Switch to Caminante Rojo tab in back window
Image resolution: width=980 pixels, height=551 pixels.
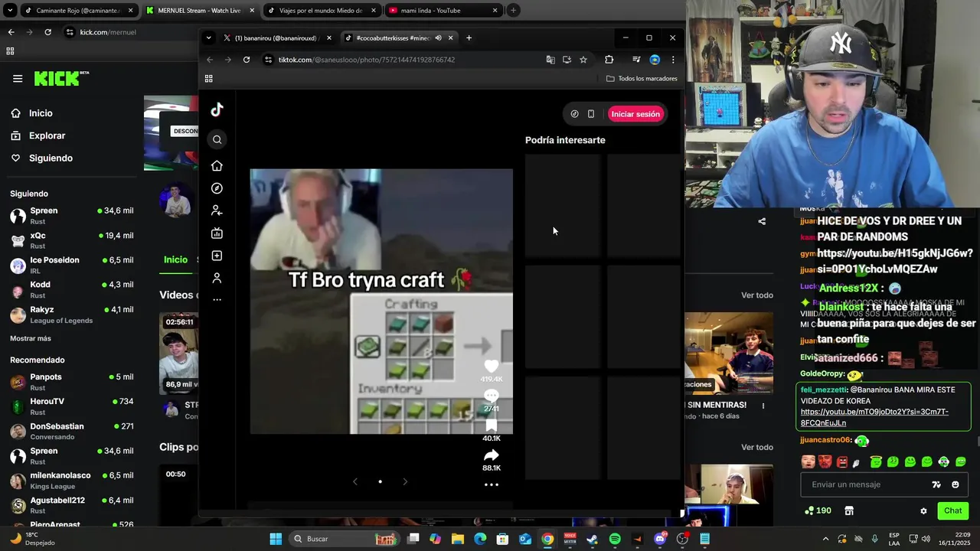point(80,11)
